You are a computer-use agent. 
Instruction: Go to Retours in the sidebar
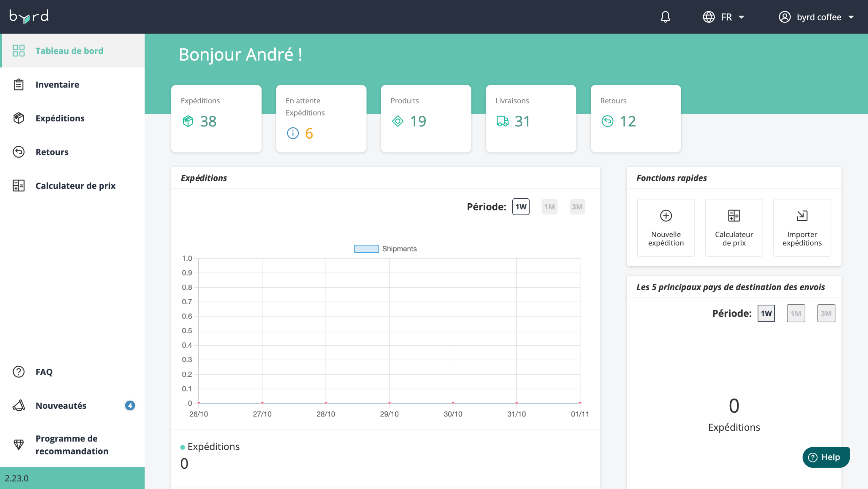click(52, 152)
